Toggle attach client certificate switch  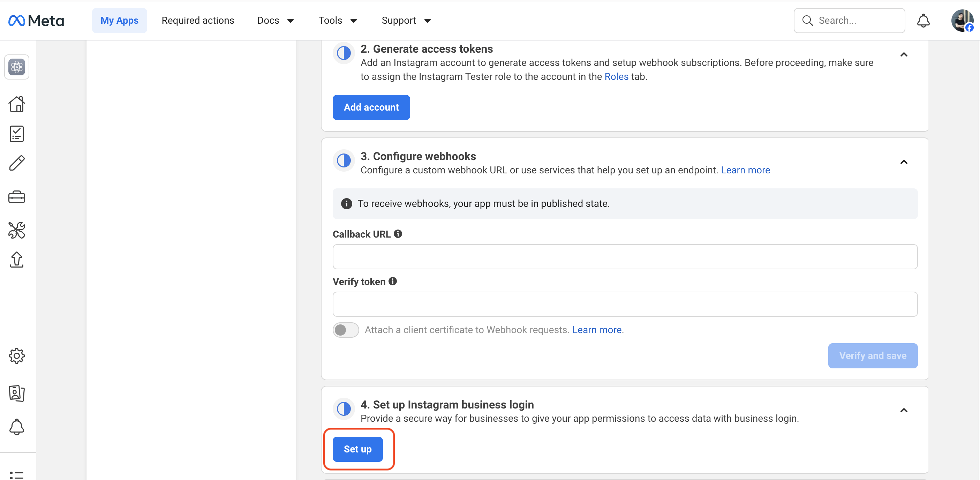point(345,330)
